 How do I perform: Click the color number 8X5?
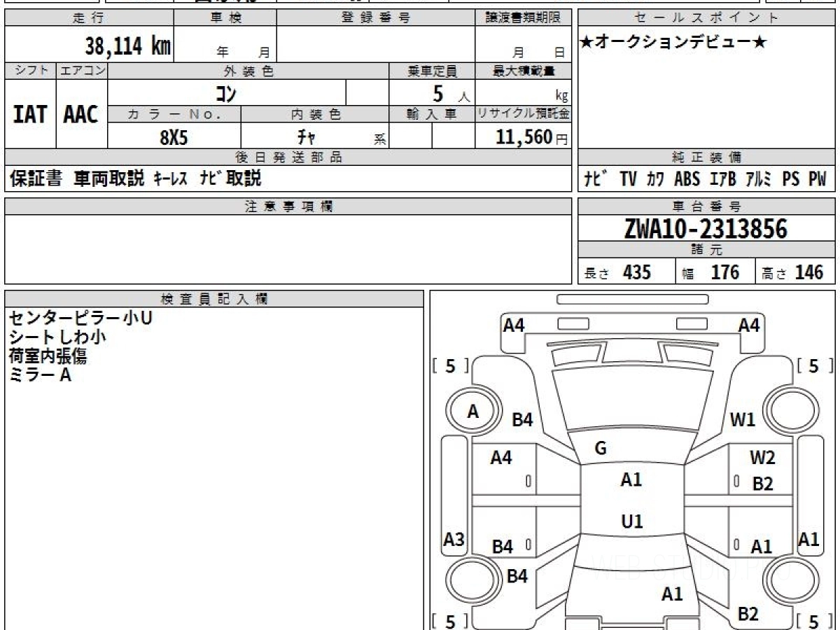point(174,137)
